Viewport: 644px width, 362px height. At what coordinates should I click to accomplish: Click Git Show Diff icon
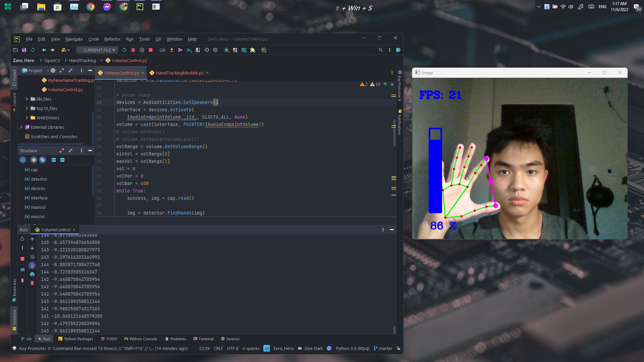click(x=198, y=50)
